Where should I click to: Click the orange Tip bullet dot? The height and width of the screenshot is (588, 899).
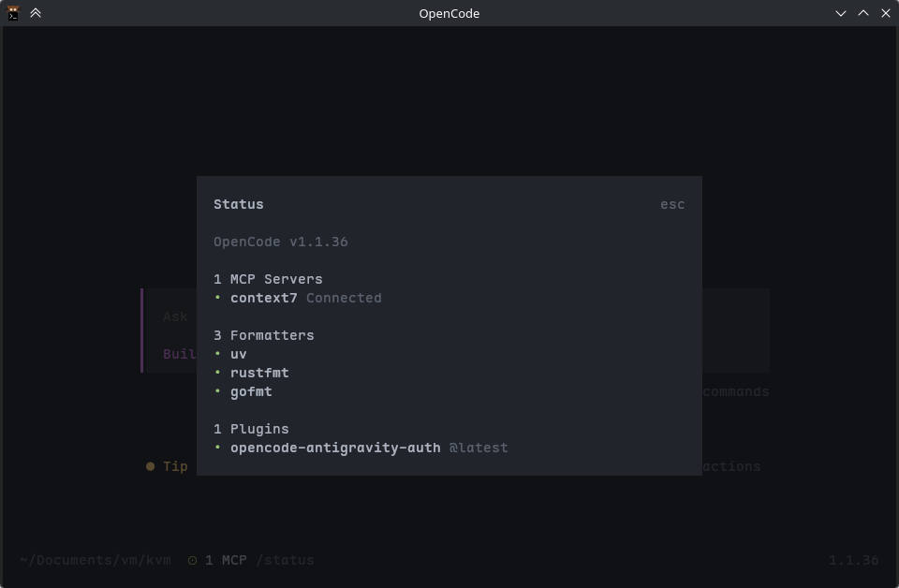pos(150,466)
